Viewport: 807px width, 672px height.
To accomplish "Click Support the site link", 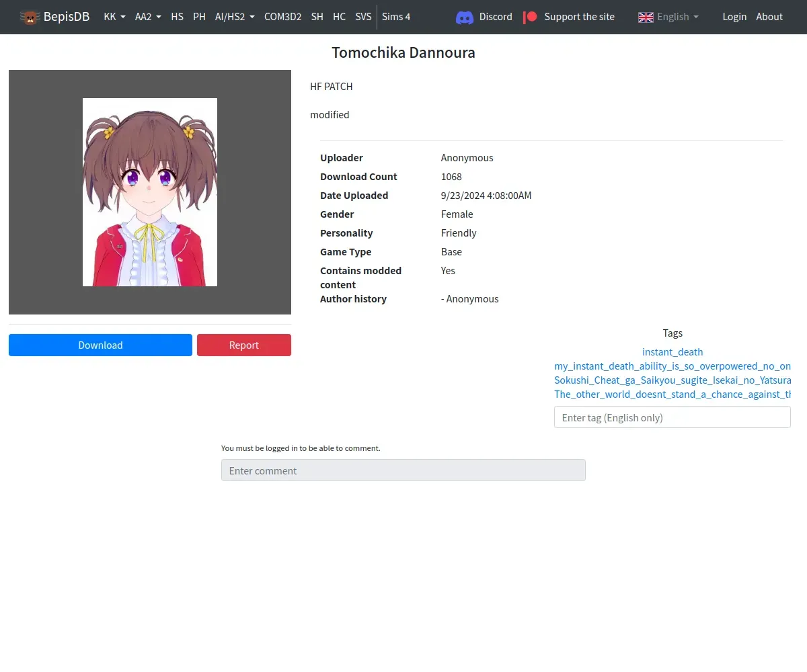I will [580, 17].
